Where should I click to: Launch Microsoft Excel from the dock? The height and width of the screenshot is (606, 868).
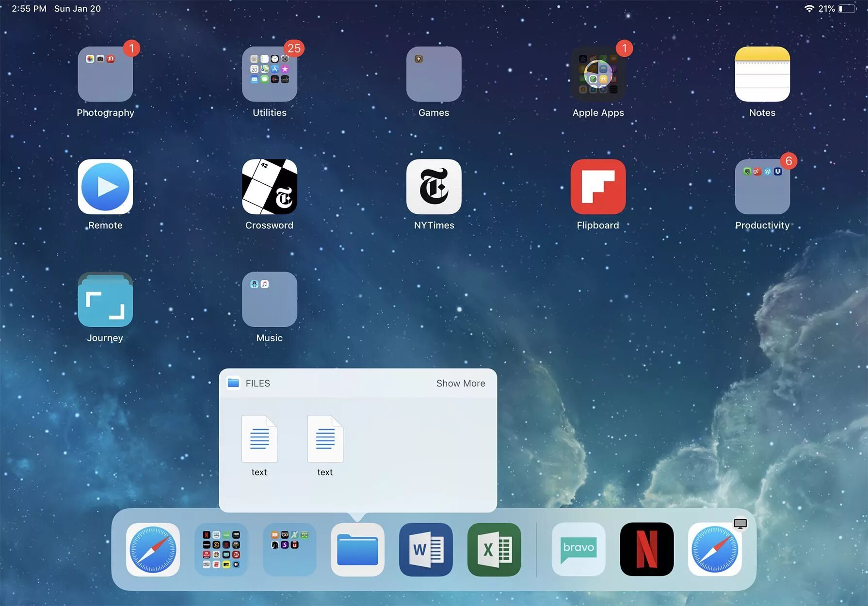point(494,549)
